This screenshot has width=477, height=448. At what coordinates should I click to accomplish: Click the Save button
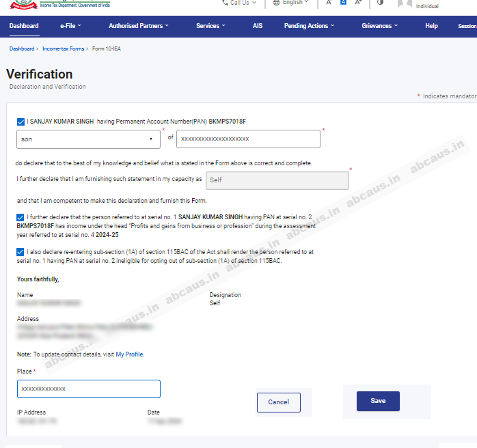378,401
